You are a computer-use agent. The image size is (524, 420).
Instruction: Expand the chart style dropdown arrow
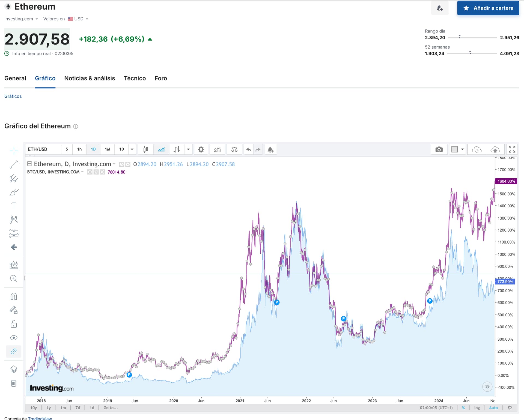188,149
